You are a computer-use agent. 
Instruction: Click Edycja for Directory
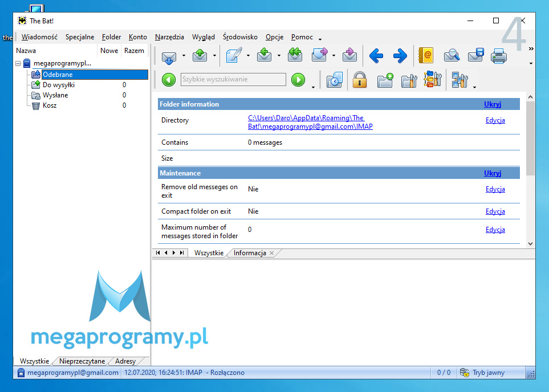point(495,120)
